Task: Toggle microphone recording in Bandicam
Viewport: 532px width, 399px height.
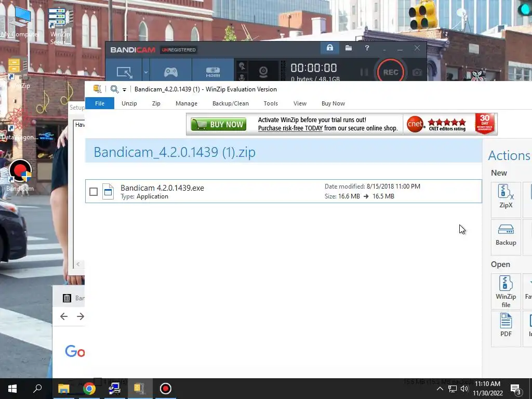Action: [242, 77]
